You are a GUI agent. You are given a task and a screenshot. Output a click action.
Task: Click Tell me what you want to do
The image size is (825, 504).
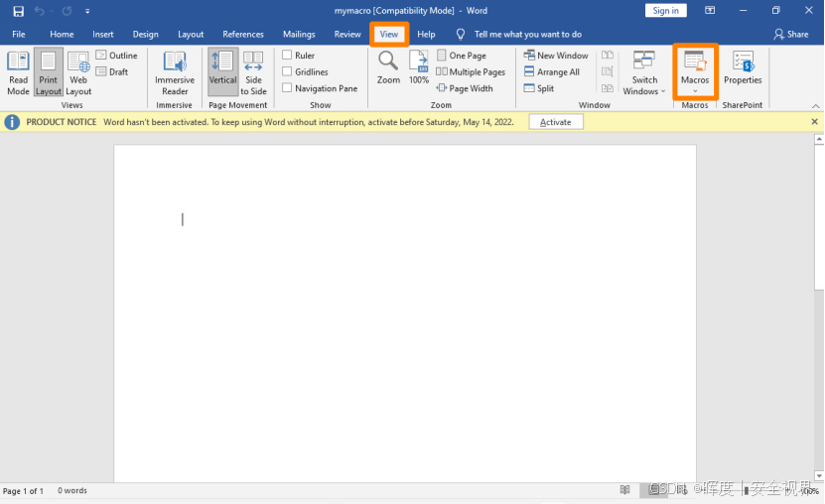[x=528, y=34]
